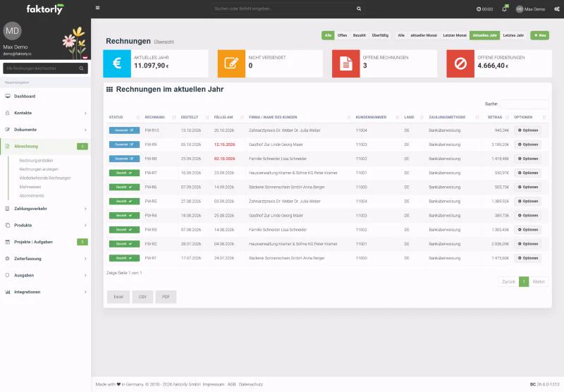Expand Ausgaben menu chevron
The width and height of the screenshot is (564, 392).
[x=85, y=276]
